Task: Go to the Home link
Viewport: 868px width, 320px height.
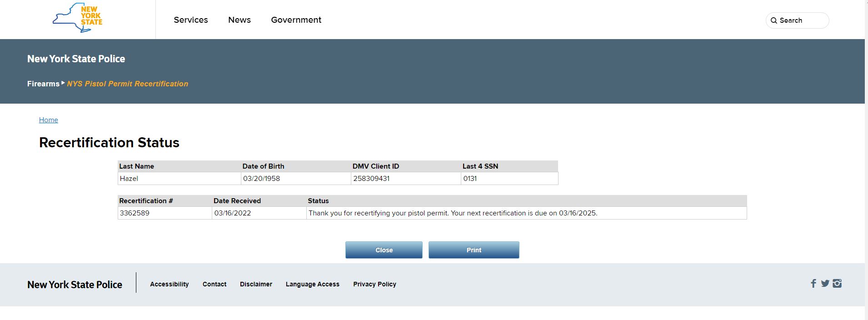Action: pos(49,120)
